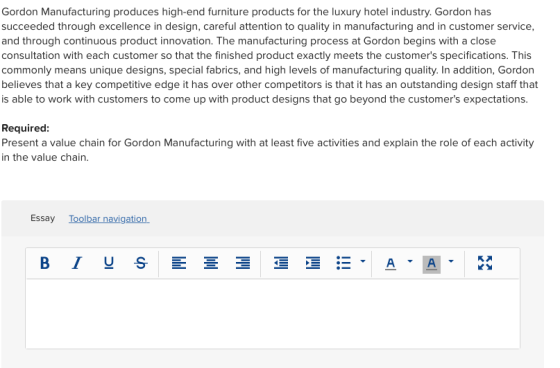Align essay text to the left
Image resolution: width=560 pixels, height=368 pixels.
[179, 263]
